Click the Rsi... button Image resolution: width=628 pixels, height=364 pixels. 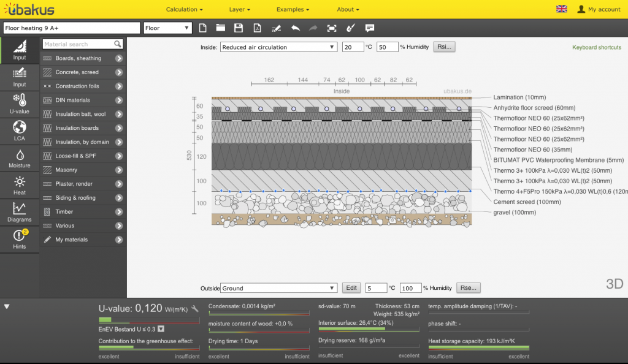[x=445, y=47]
